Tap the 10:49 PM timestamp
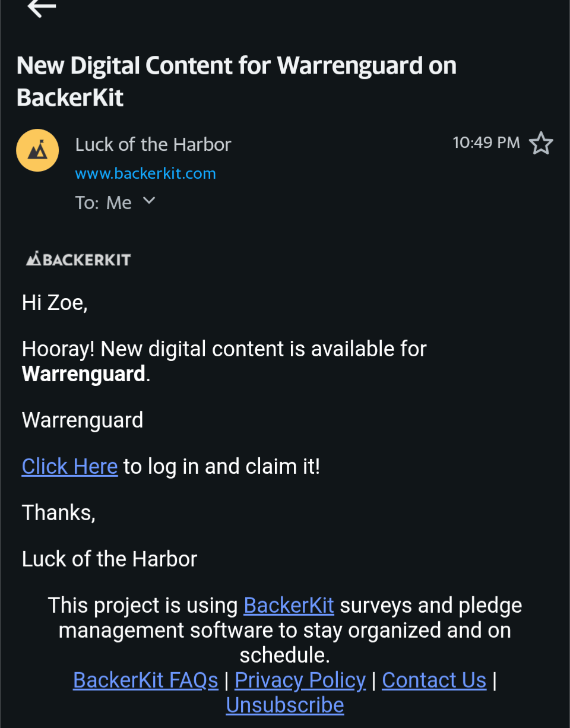 tap(486, 143)
